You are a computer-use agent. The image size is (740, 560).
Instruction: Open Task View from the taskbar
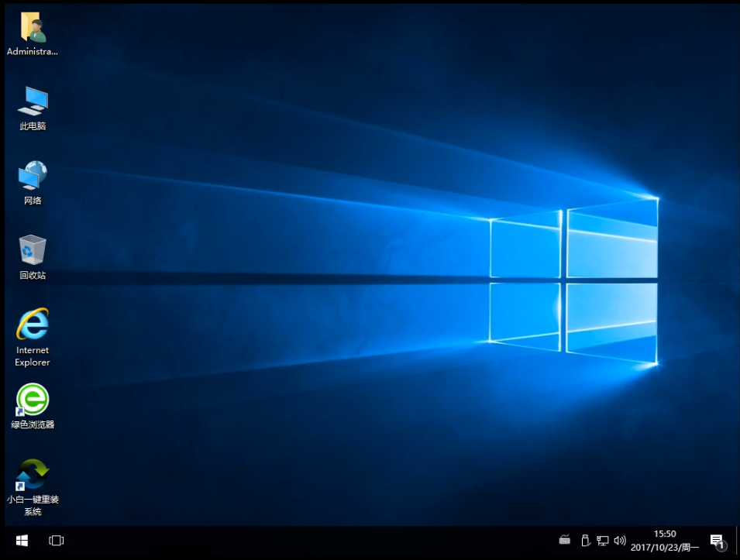(57, 540)
